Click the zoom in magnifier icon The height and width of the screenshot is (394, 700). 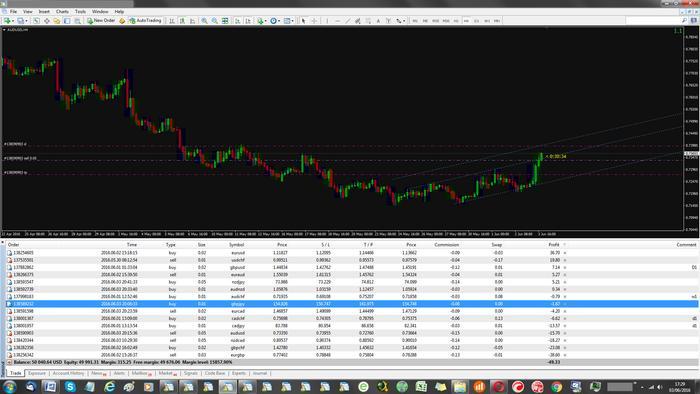[x=204, y=21]
